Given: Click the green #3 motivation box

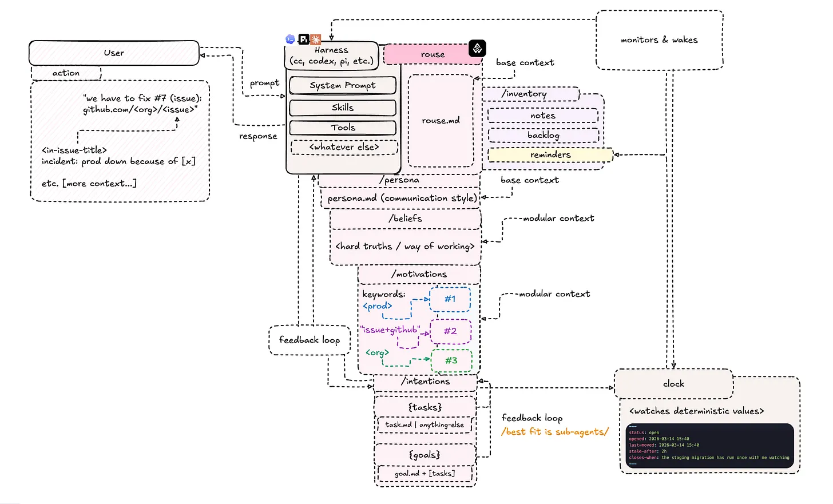Looking at the screenshot, I should (x=451, y=360).
